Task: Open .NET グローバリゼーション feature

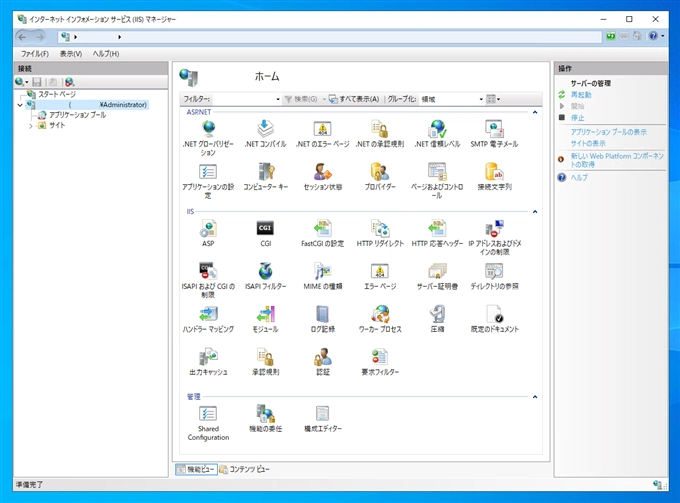Action: coord(208,137)
